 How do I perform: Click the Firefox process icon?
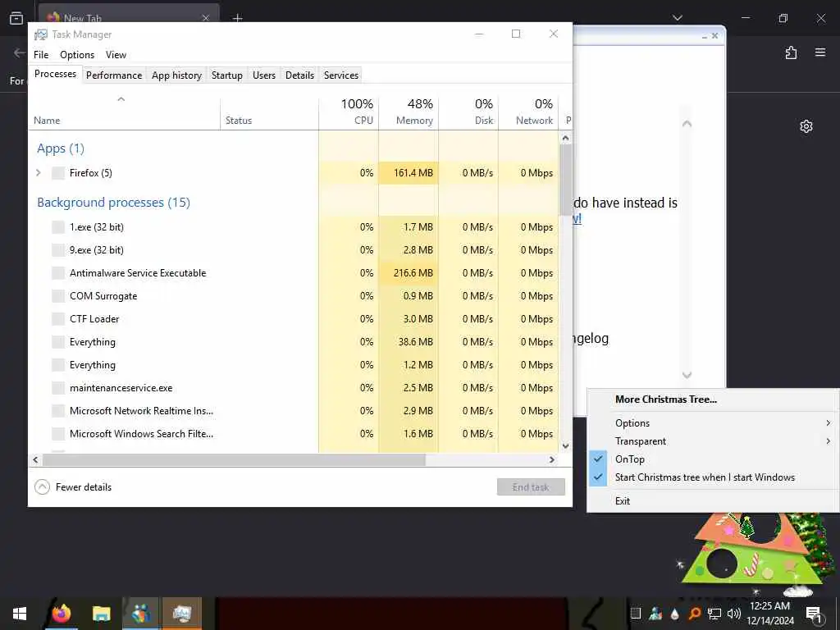[58, 173]
